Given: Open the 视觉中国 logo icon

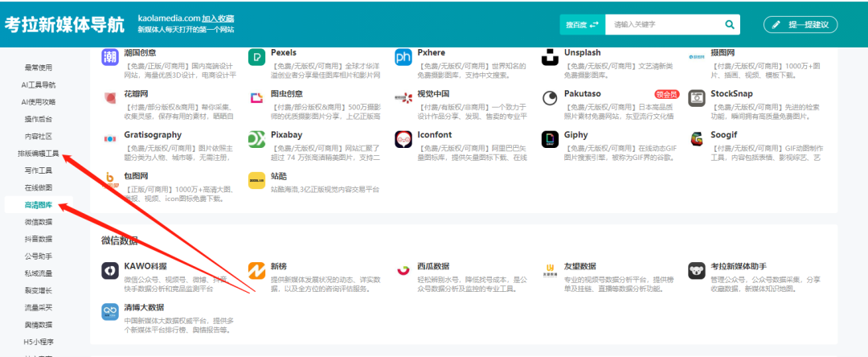Looking at the screenshot, I should tap(403, 98).
